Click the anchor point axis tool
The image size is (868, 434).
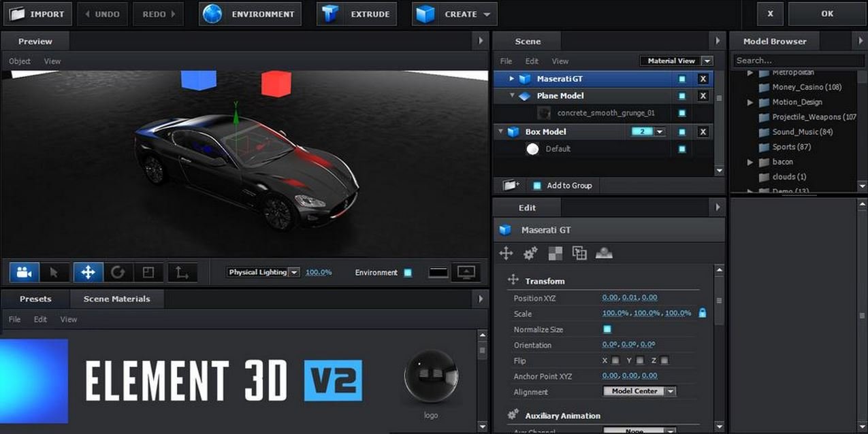coord(182,273)
